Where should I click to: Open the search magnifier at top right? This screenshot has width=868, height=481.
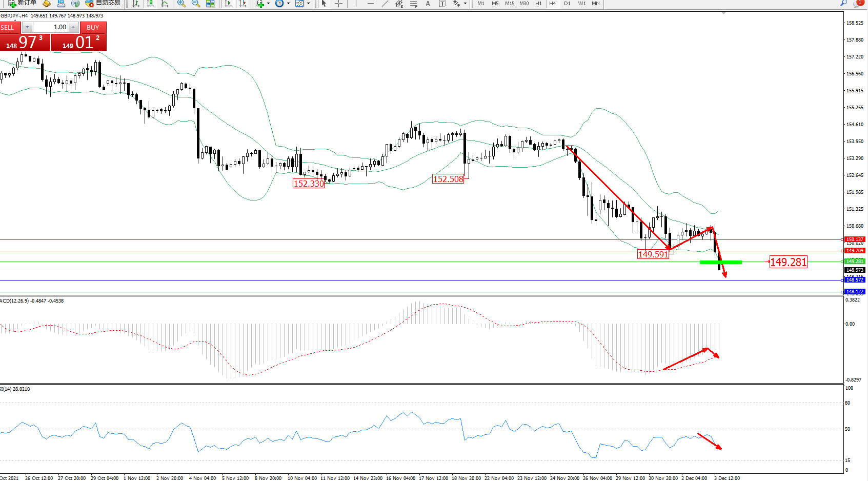[x=843, y=4]
